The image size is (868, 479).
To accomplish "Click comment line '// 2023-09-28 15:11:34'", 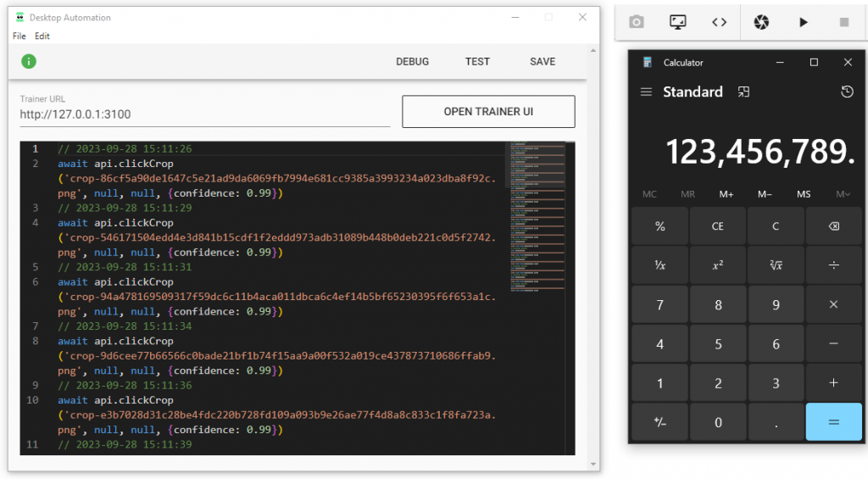I will 125,326.
